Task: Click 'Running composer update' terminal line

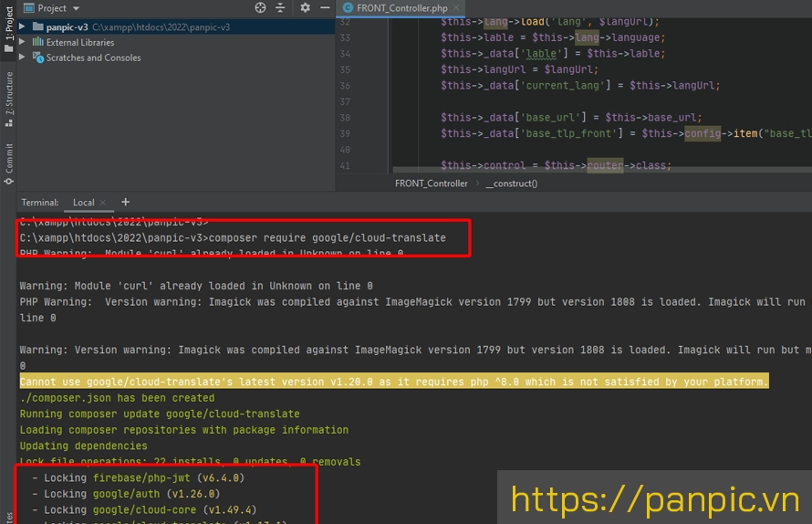Action: tap(160, 414)
